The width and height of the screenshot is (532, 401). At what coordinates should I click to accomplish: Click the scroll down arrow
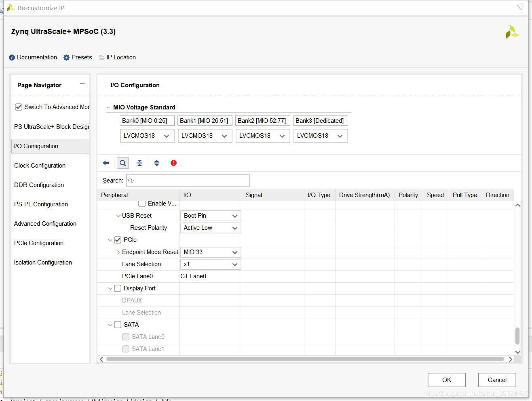[x=517, y=352]
